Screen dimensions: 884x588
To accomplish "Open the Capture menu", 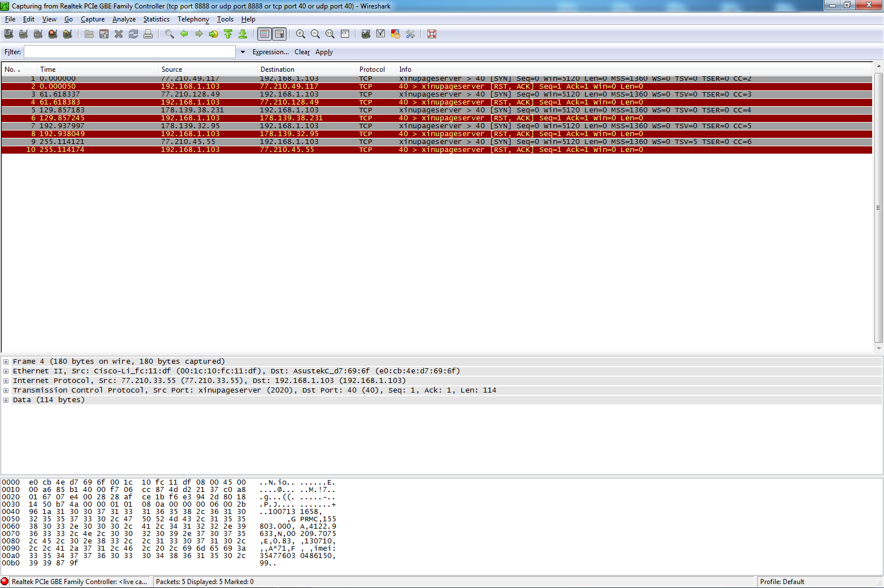I will coord(93,19).
